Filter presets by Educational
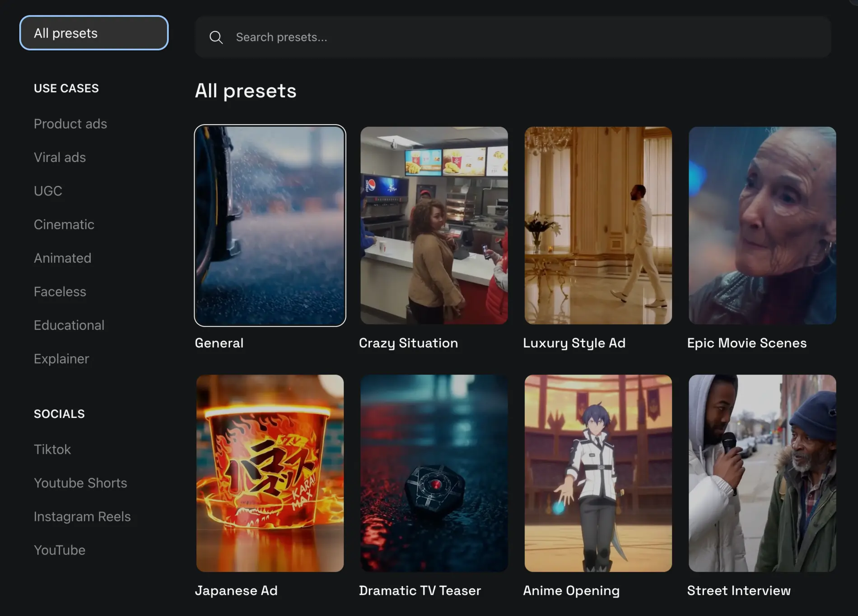858x616 pixels. (69, 325)
